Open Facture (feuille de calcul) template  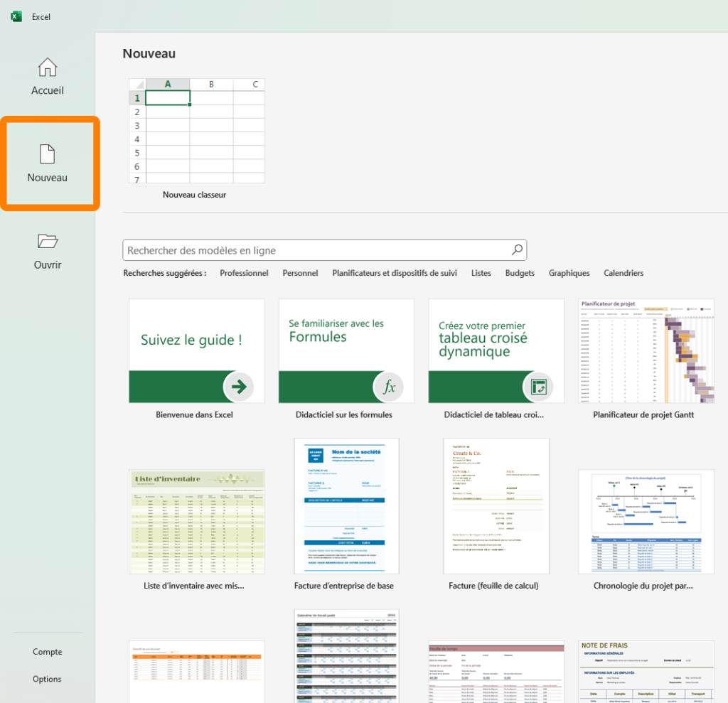[496, 506]
